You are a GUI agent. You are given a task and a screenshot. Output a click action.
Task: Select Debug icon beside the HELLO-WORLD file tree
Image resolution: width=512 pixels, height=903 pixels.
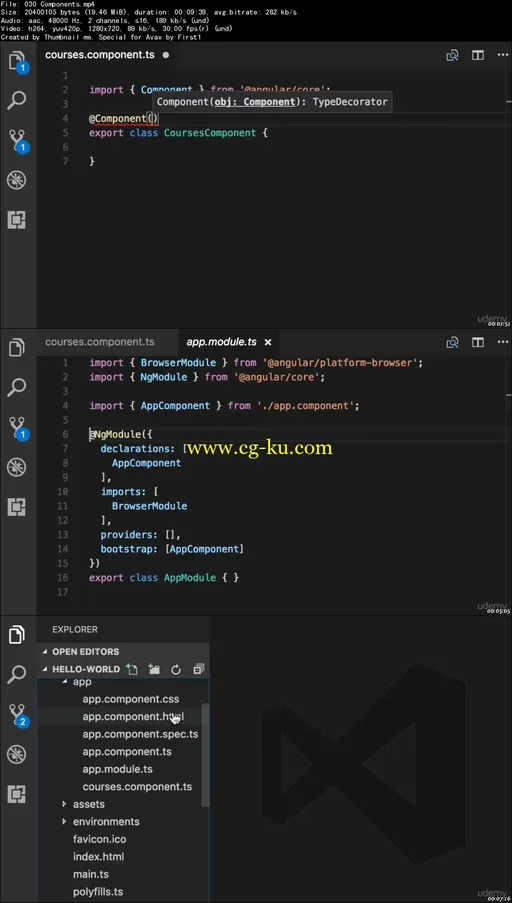coord(16,754)
